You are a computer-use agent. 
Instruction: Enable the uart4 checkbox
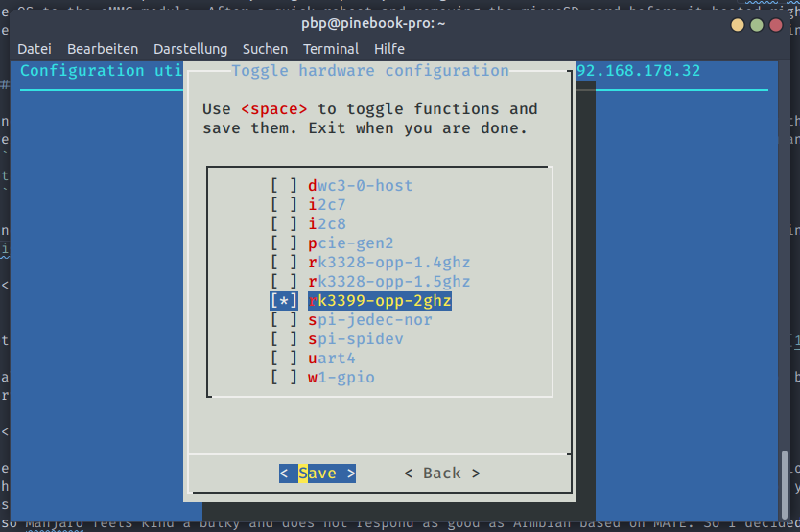(x=284, y=359)
